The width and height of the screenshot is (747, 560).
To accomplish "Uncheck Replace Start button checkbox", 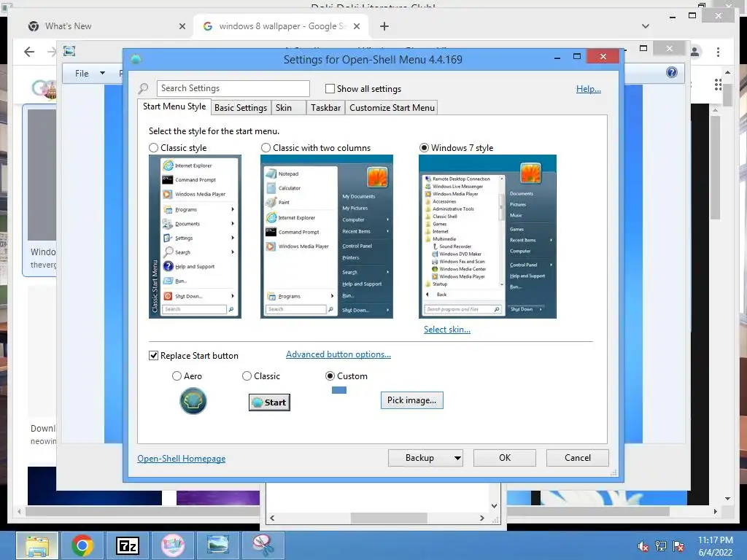I will (x=153, y=356).
